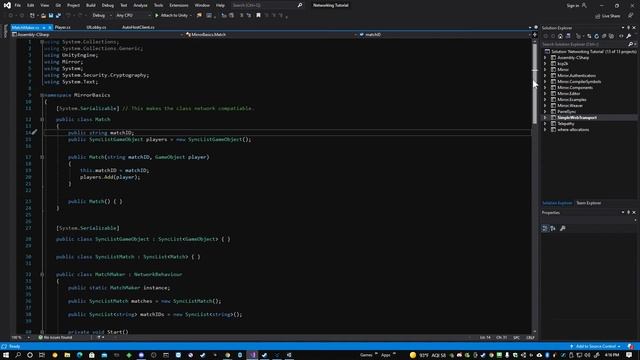Click the New Project toolbar icon

click(32, 16)
